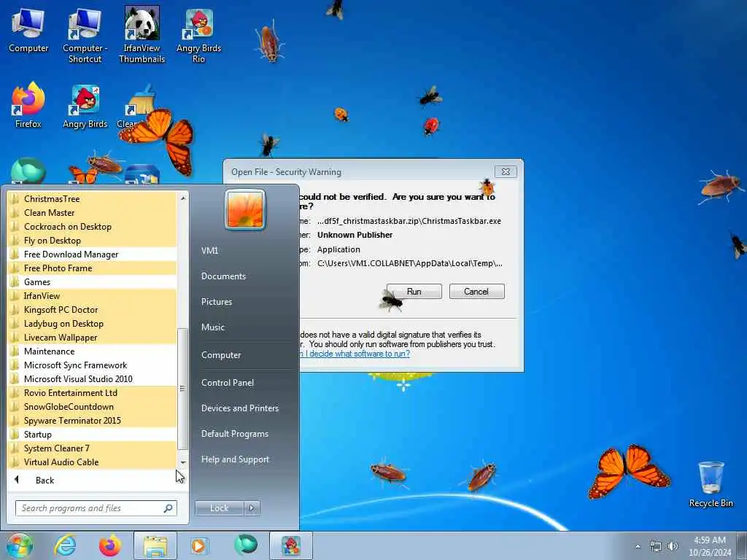This screenshot has height=560, width=747.
Task: Open the VM1 user folder
Action: [209, 251]
